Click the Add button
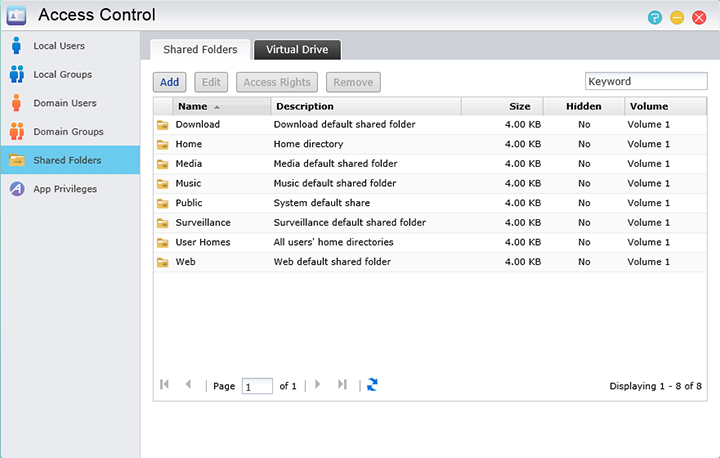The height and width of the screenshot is (458, 720). point(169,82)
